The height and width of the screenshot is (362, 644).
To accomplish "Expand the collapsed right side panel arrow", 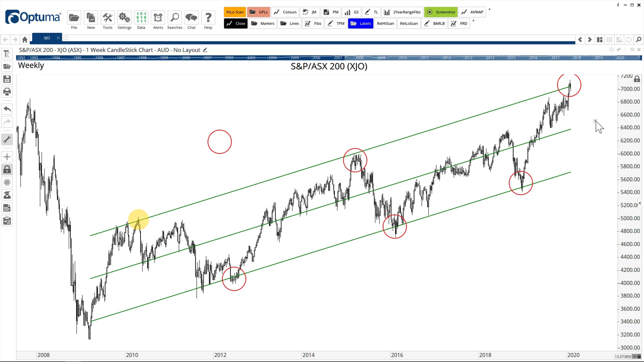I will click(640, 203).
